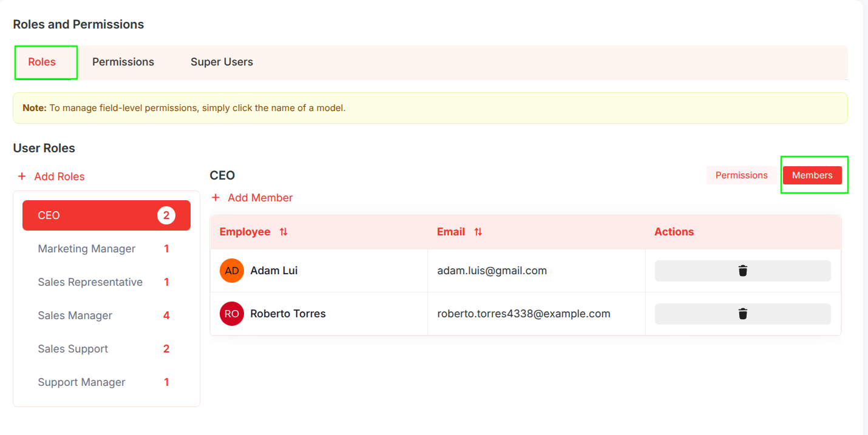The image size is (868, 435).
Task: Click the Roberto Torres employee name
Action: point(288,314)
